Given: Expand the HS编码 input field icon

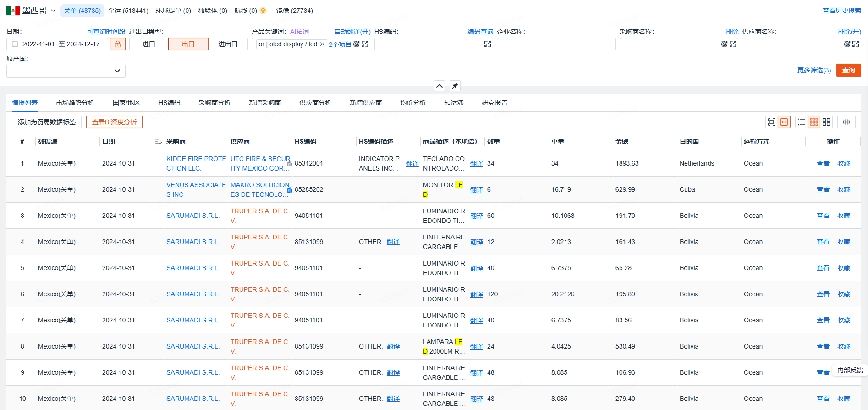Looking at the screenshot, I should coord(487,44).
